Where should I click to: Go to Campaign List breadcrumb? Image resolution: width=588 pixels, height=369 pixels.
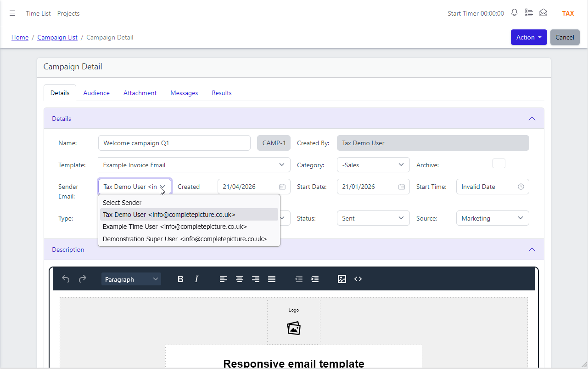coord(57,37)
